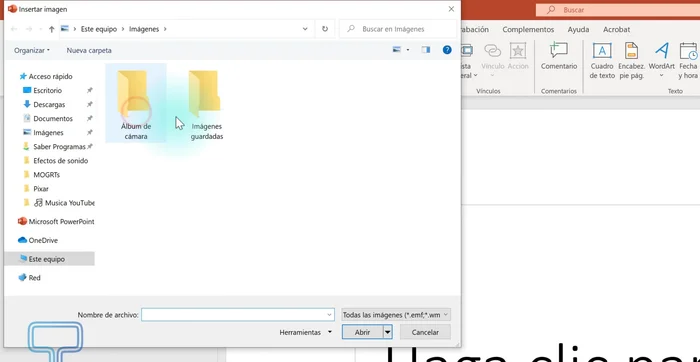Screen dimensions: 700x362
Task: Open the Organizar menu
Action: [32, 50]
